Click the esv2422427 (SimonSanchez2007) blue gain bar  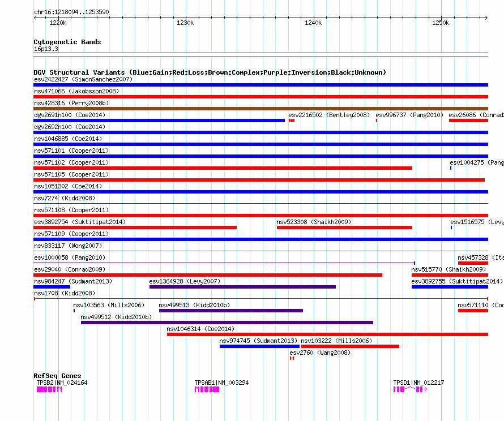click(x=260, y=85)
